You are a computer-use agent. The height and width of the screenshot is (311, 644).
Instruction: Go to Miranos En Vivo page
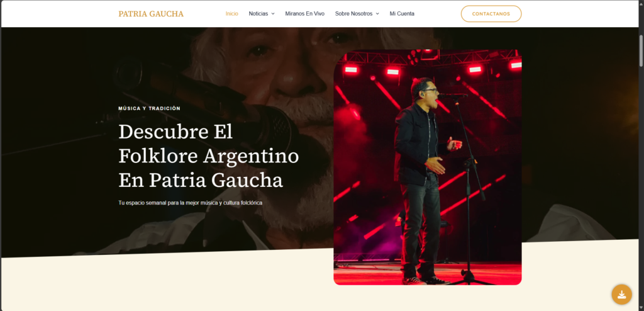pyautogui.click(x=305, y=14)
